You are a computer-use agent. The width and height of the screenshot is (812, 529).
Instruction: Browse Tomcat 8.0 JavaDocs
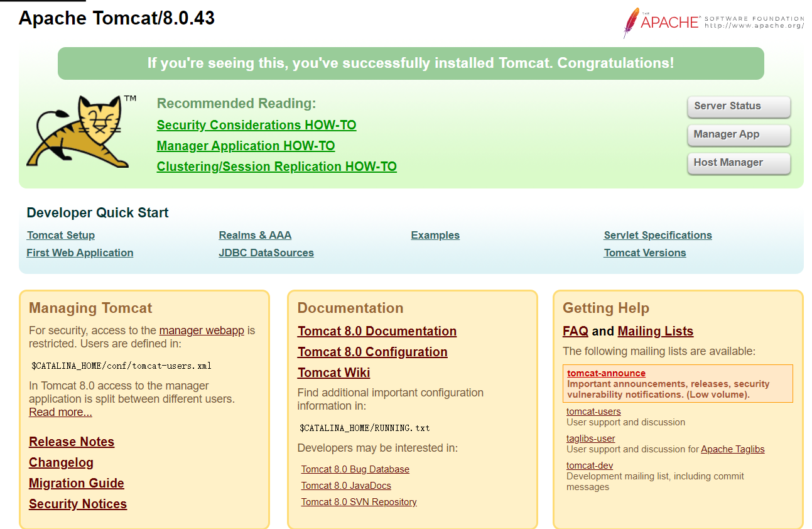point(346,486)
